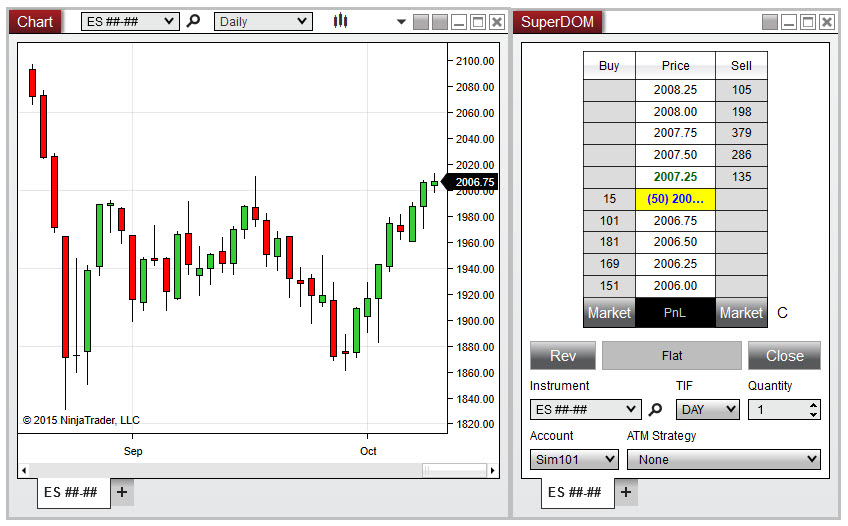This screenshot has width=848, height=526.
Task: Select the Sim101 account dropdown
Action: click(x=574, y=459)
